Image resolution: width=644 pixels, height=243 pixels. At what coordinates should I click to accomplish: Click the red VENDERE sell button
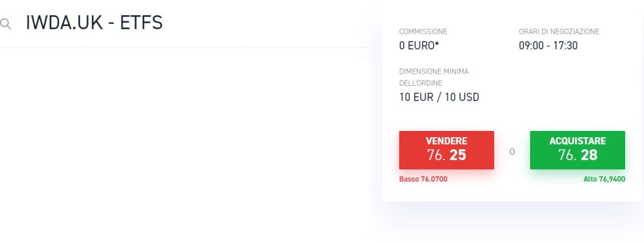(x=447, y=150)
